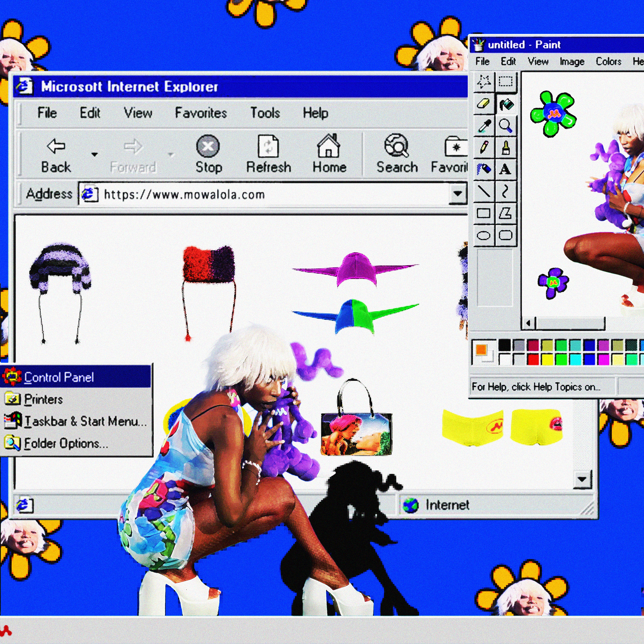Open the Colors menu in Paint
Viewport: 644px width, 644px height.
[608, 61]
